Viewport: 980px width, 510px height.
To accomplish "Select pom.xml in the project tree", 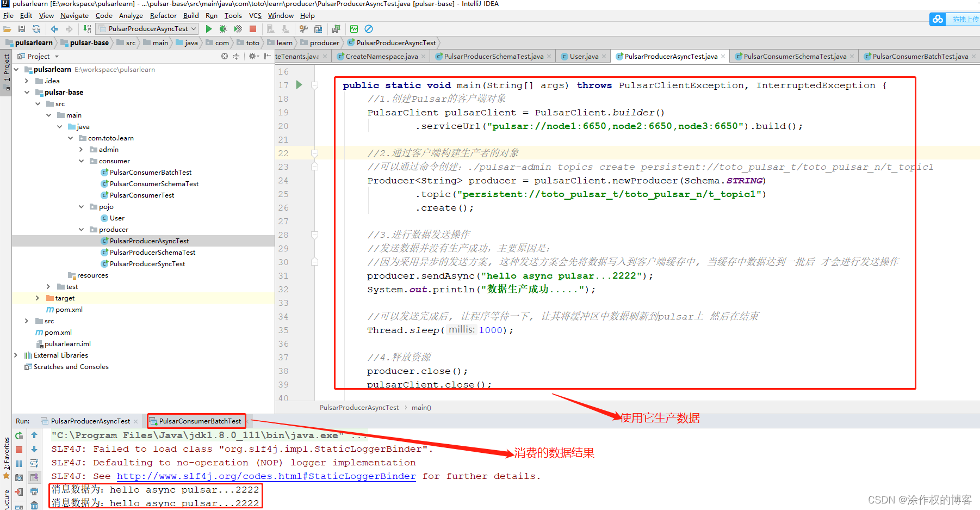I will coord(68,309).
